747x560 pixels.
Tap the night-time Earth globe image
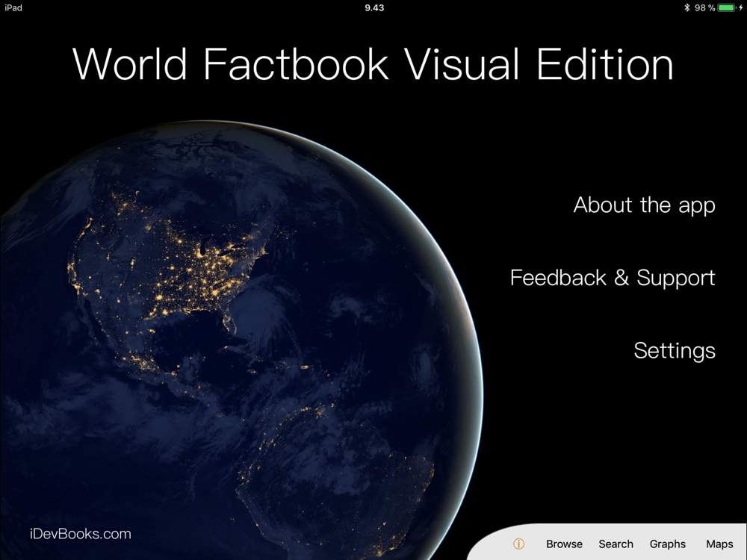pyautogui.click(x=241, y=340)
